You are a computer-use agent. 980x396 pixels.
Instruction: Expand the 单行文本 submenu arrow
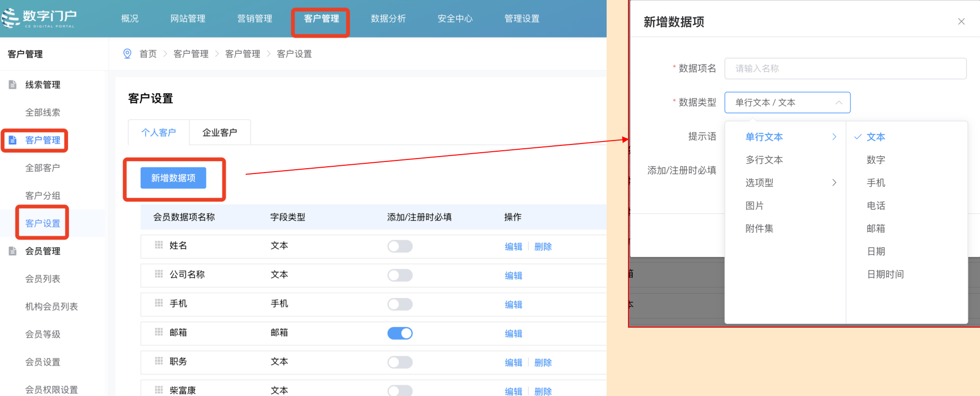tap(834, 137)
